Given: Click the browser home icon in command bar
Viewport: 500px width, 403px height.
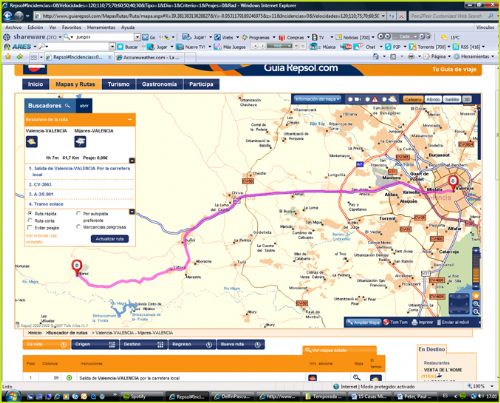Looking at the screenshot, I should tap(376, 57).
